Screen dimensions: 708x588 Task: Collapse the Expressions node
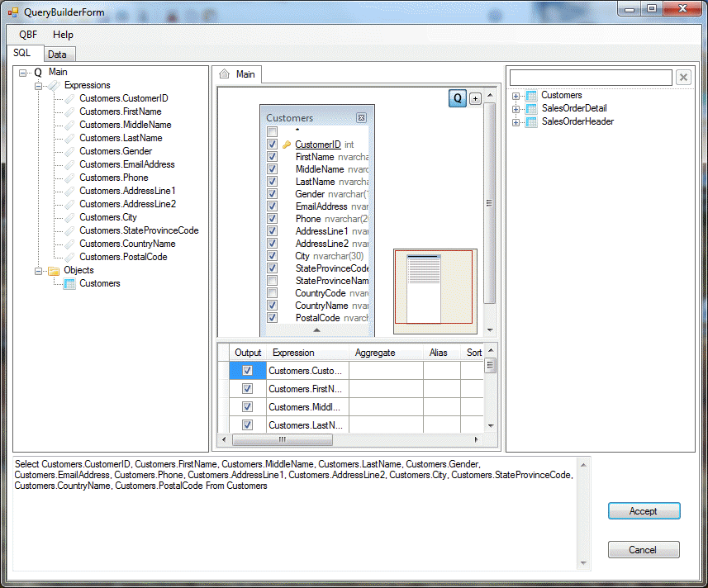[38, 86]
